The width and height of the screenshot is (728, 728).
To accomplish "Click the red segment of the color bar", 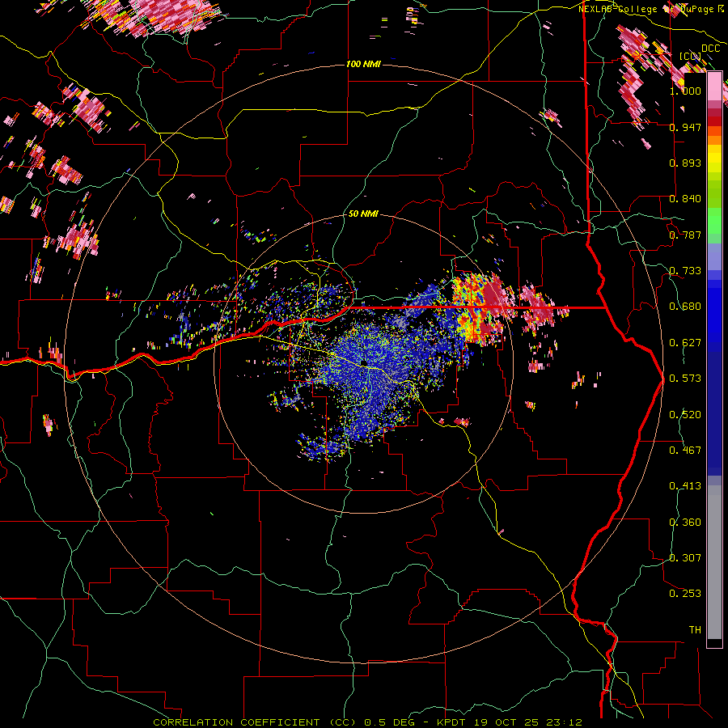I will [714, 121].
